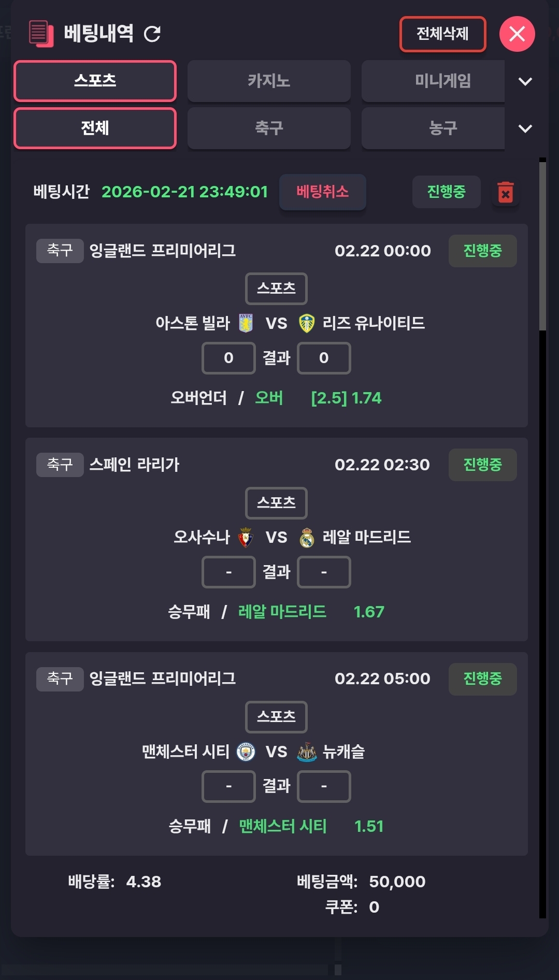Select the 카지노 tab
The height and width of the screenshot is (980, 559).
[x=269, y=81]
